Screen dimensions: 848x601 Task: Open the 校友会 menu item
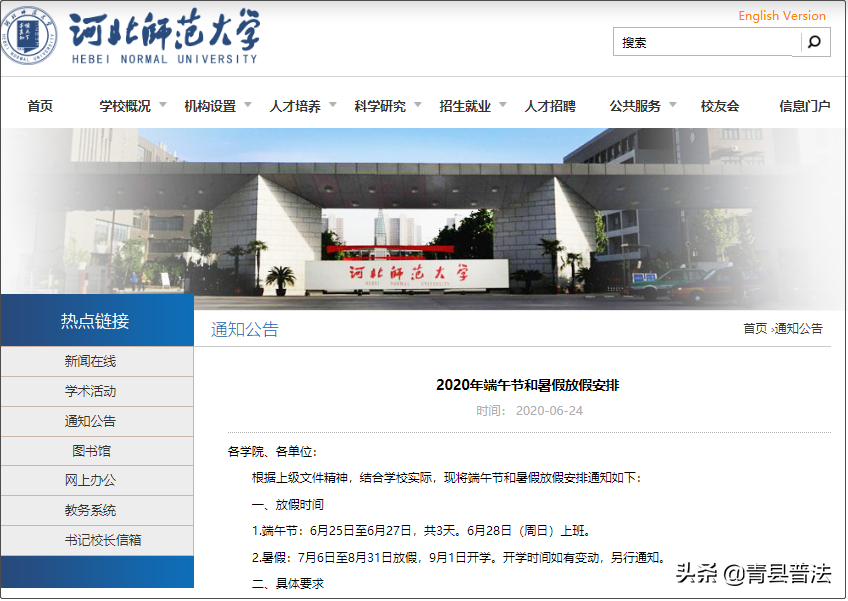point(720,106)
